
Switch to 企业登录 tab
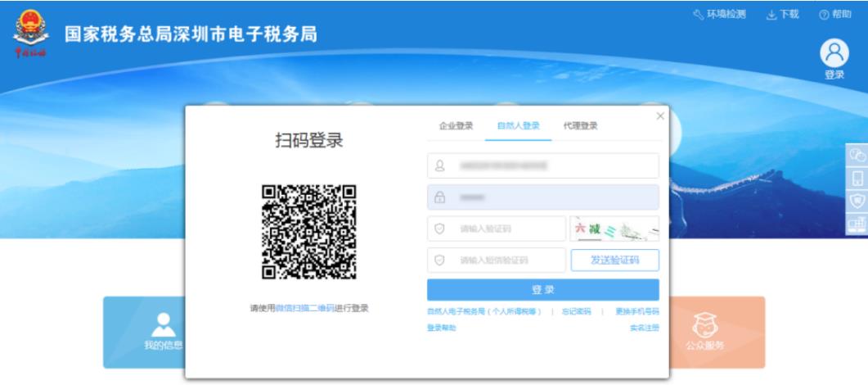(x=456, y=126)
